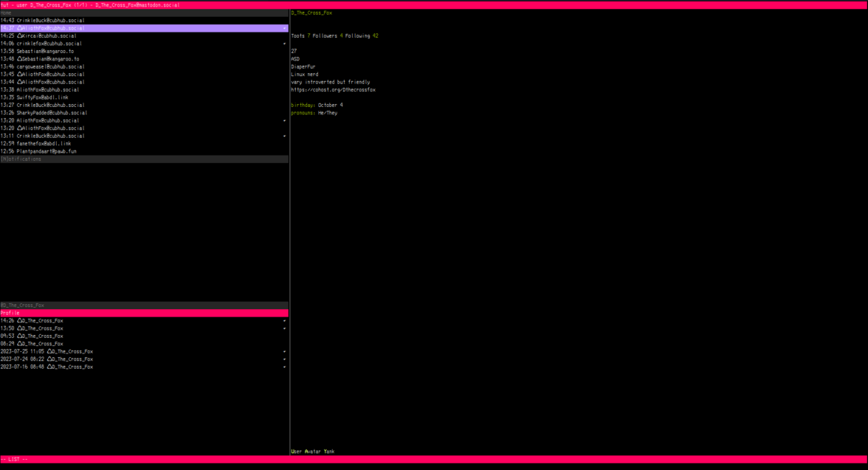
Task: Click the boost icon on the 13:45 AliothFox toot
Action: (x=19, y=75)
